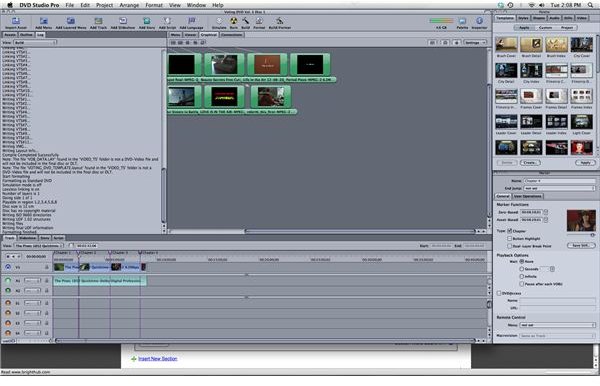
Task: Click the marker Name input field
Action: (559, 181)
